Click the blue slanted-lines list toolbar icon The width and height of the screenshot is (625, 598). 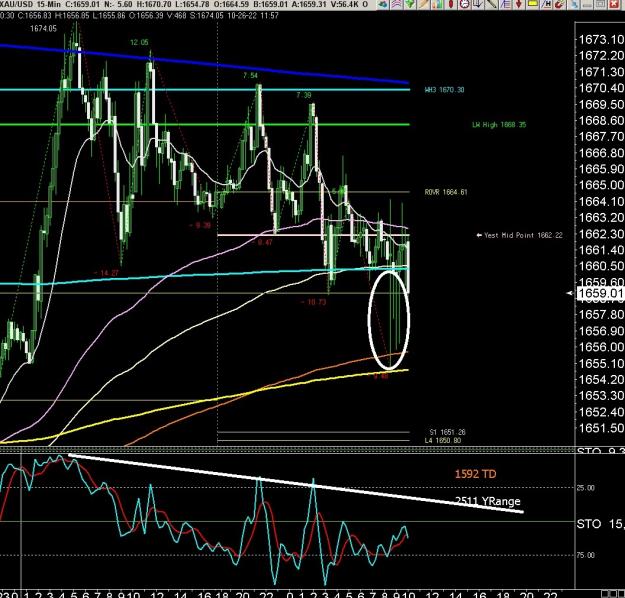tap(505, 4)
